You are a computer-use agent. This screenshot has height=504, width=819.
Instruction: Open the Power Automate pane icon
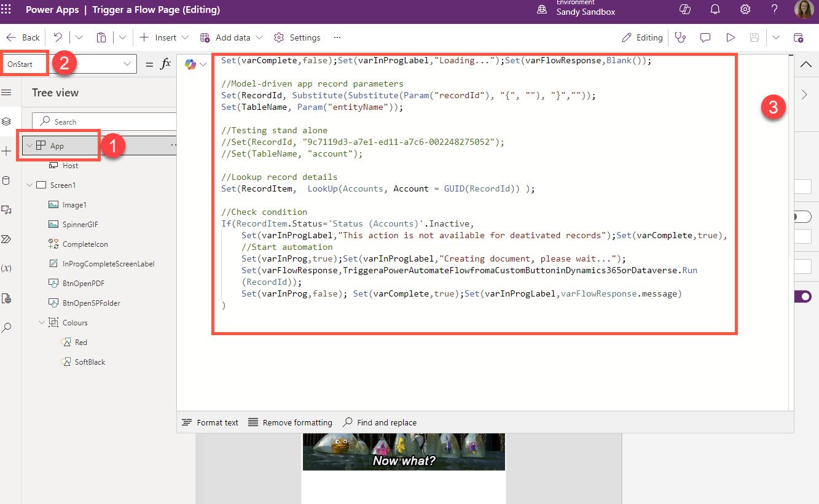click(x=7, y=239)
